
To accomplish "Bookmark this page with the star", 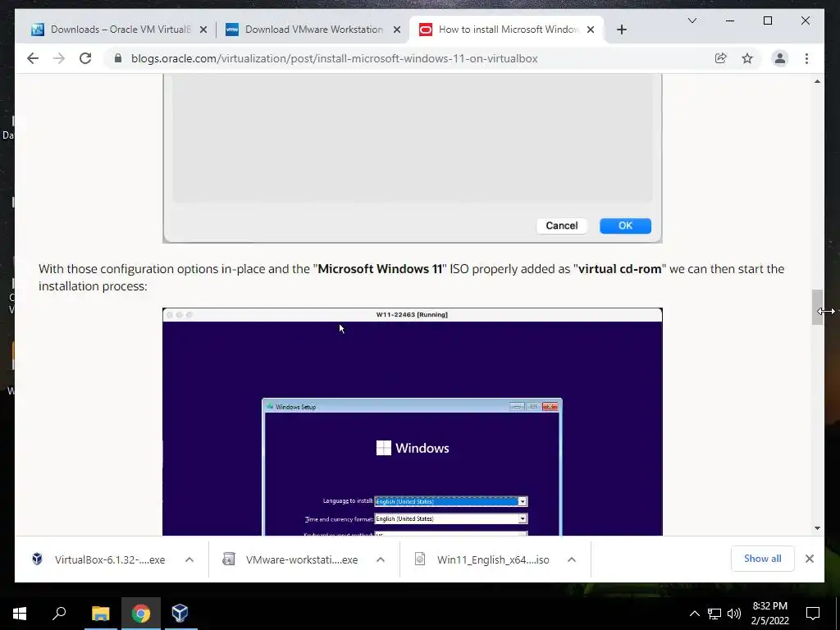I will tap(747, 58).
